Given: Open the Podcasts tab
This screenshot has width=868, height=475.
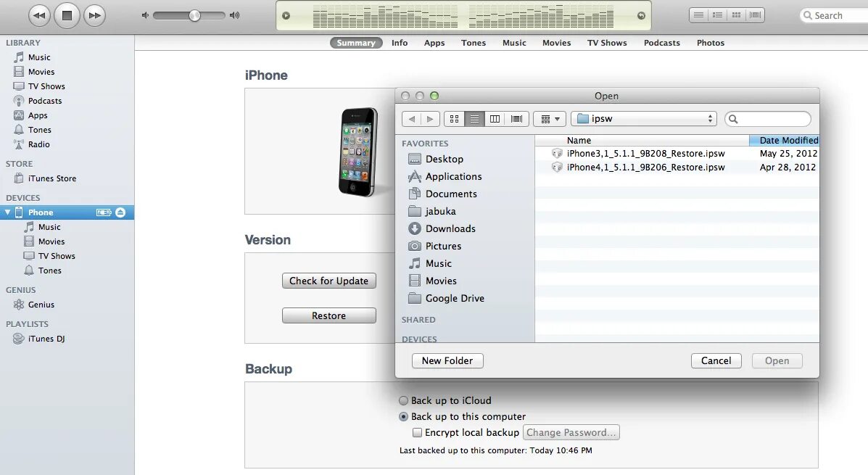Looking at the screenshot, I should (x=661, y=43).
